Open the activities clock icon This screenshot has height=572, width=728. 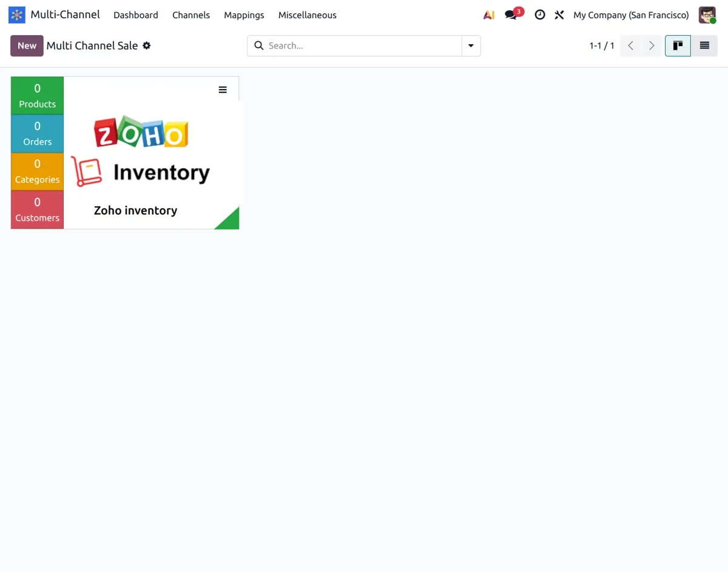(540, 15)
